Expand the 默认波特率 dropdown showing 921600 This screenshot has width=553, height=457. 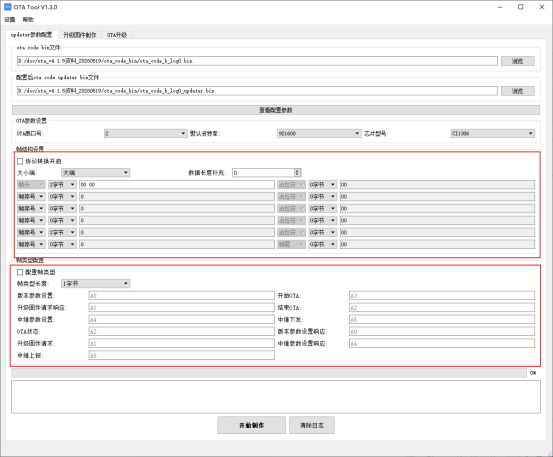coord(319,133)
